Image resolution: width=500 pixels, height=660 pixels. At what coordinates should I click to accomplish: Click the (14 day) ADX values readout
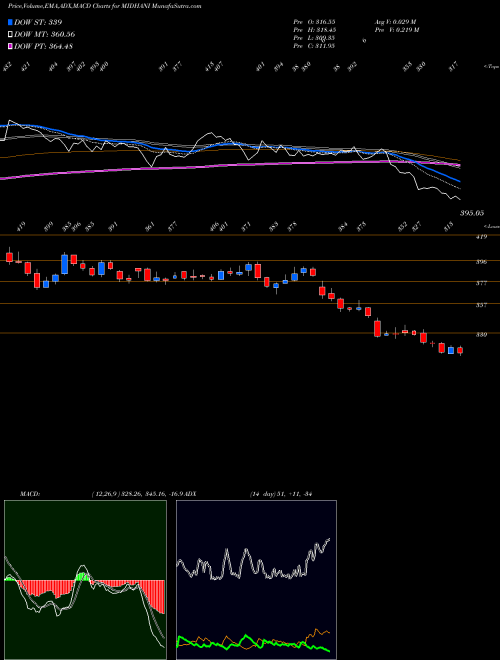(x=280, y=494)
